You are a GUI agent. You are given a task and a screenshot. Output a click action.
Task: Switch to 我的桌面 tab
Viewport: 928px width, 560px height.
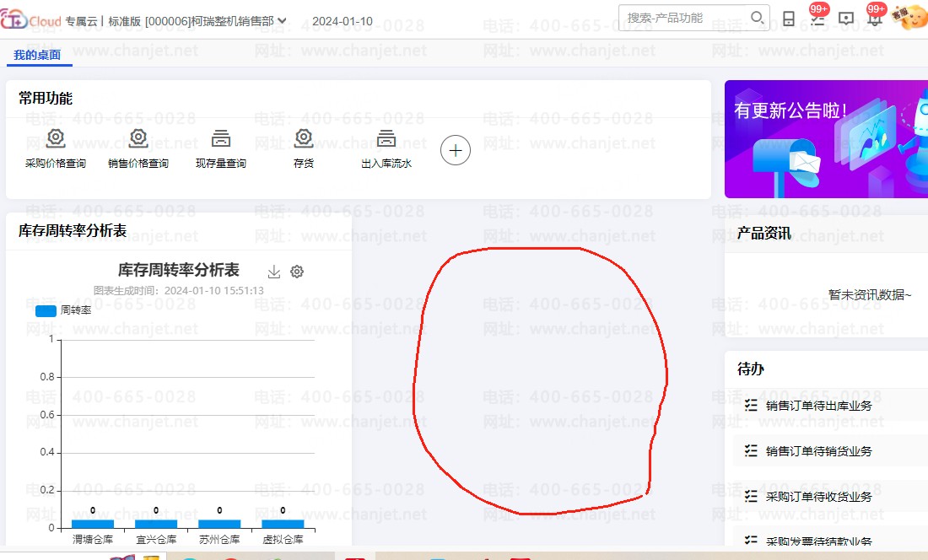point(37,55)
